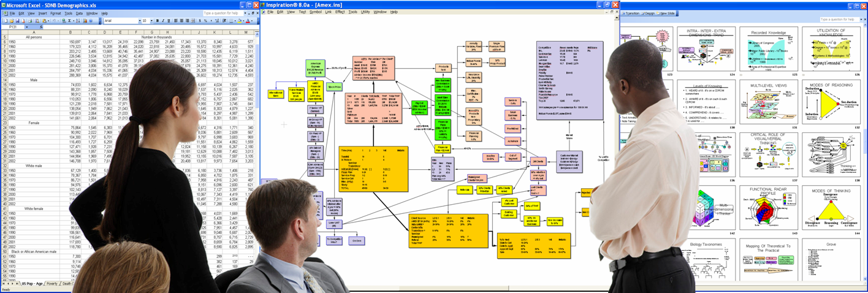Toggle Center alignment in Excel toolbar
Image resolution: width=868 pixels, height=293 pixels.
[181, 20]
